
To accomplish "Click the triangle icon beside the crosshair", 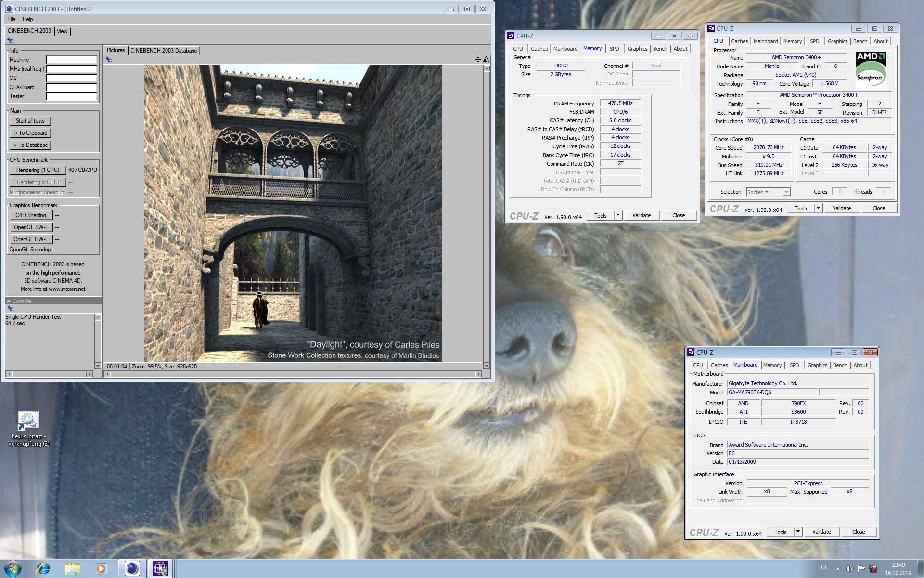I will (486, 60).
